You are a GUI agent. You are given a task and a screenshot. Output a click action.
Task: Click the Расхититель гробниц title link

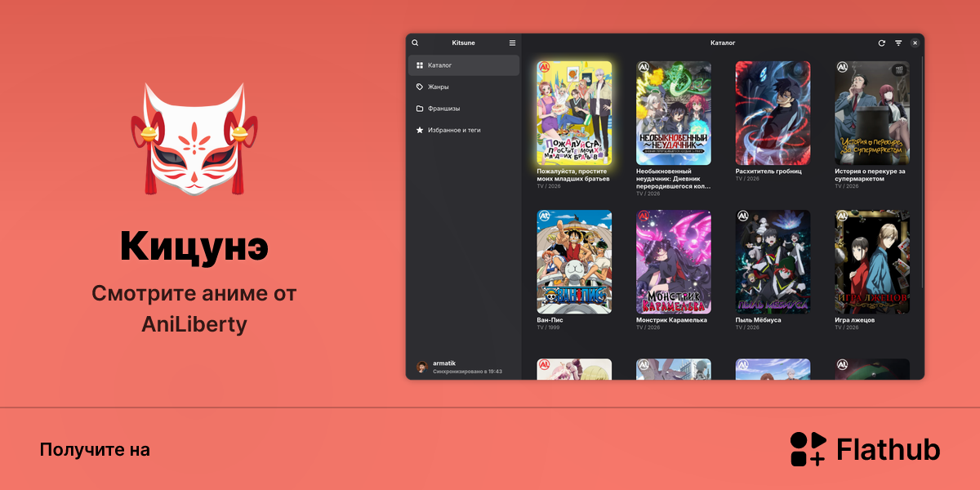[768, 171]
